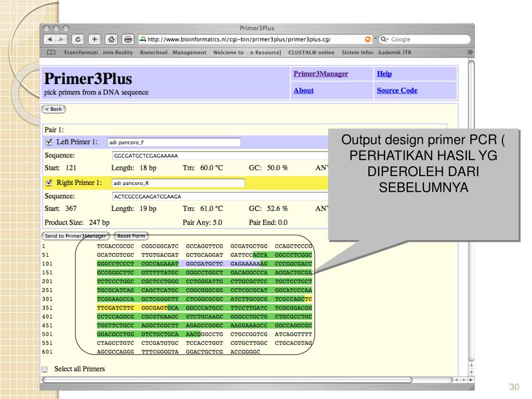Click the Reset Form button
The width and height of the screenshot is (532, 399).
click(131, 236)
